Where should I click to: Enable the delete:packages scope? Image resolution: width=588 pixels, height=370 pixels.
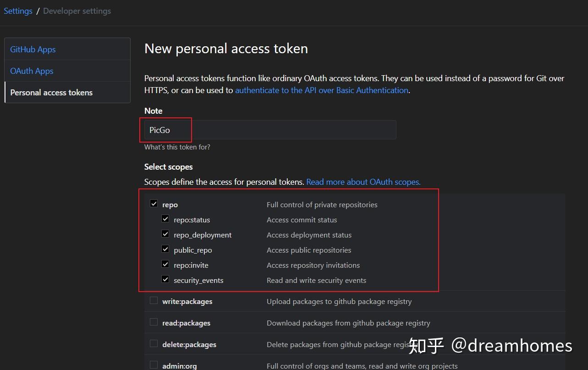(x=154, y=343)
